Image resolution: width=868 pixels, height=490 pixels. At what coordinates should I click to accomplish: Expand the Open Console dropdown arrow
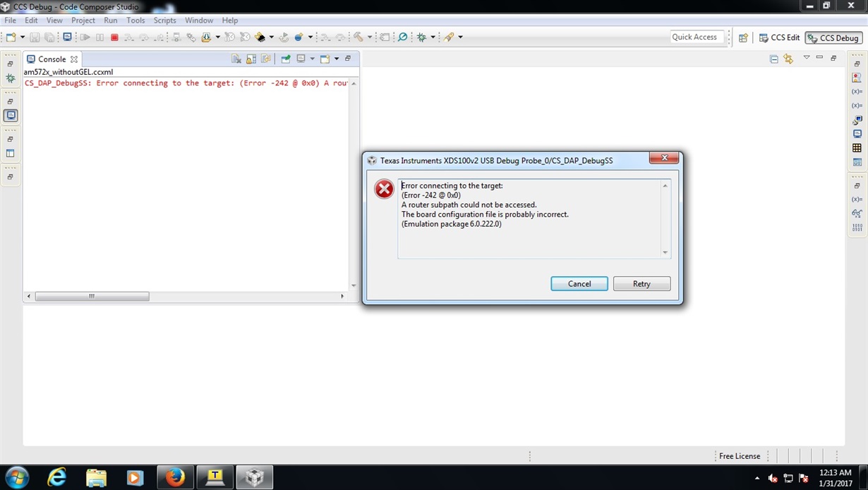point(337,59)
